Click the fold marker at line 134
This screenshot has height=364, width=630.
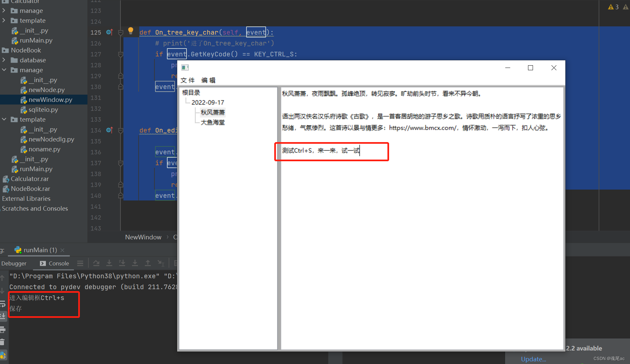pos(121,130)
